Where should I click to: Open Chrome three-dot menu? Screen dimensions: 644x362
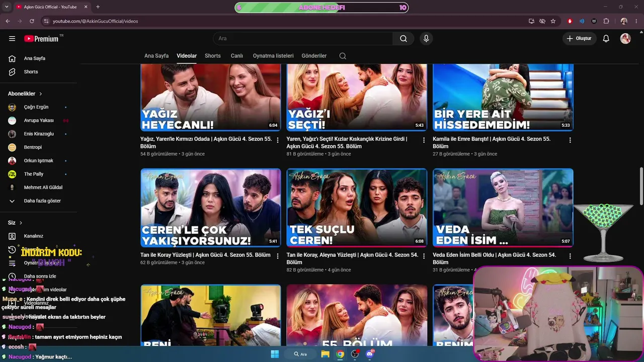pos(636,21)
